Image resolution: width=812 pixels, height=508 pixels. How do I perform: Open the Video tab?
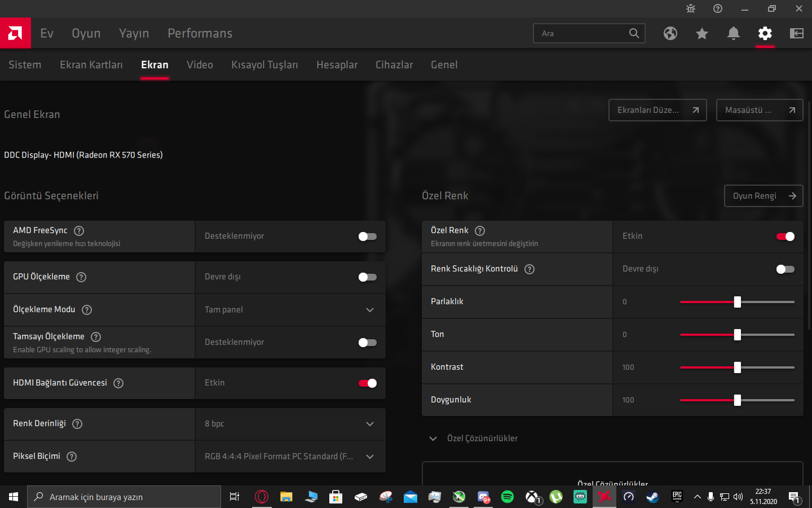point(200,65)
